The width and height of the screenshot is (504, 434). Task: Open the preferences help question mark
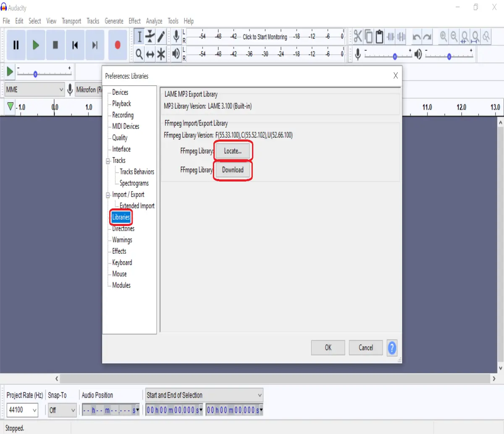(x=392, y=347)
